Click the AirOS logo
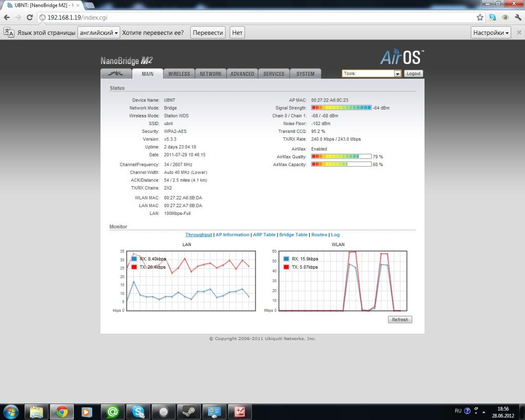The width and height of the screenshot is (525, 420). click(402, 57)
